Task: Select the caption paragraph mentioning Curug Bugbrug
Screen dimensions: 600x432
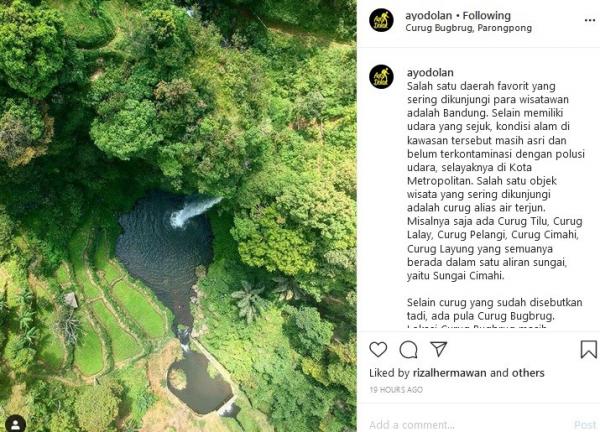Action: click(x=494, y=313)
